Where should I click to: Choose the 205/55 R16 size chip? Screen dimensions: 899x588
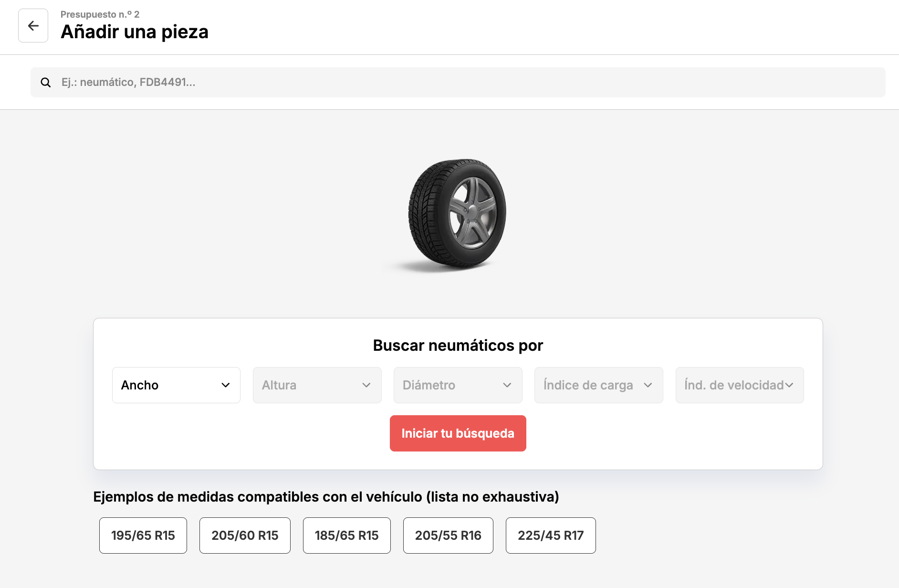448,535
